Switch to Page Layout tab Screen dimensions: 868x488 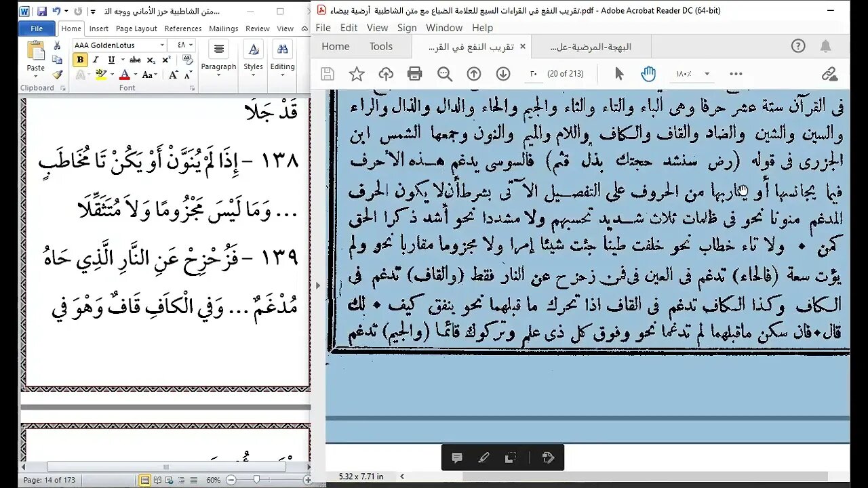coord(136,28)
